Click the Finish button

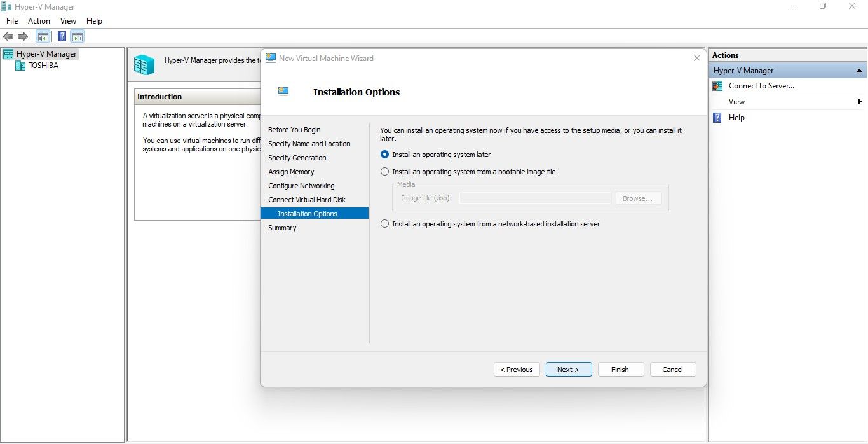(620, 370)
